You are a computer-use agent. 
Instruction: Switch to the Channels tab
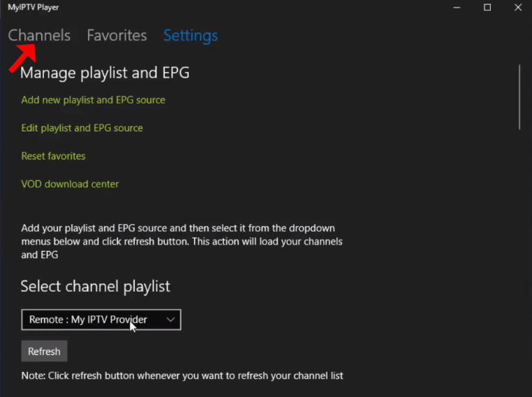tap(39, 35)
